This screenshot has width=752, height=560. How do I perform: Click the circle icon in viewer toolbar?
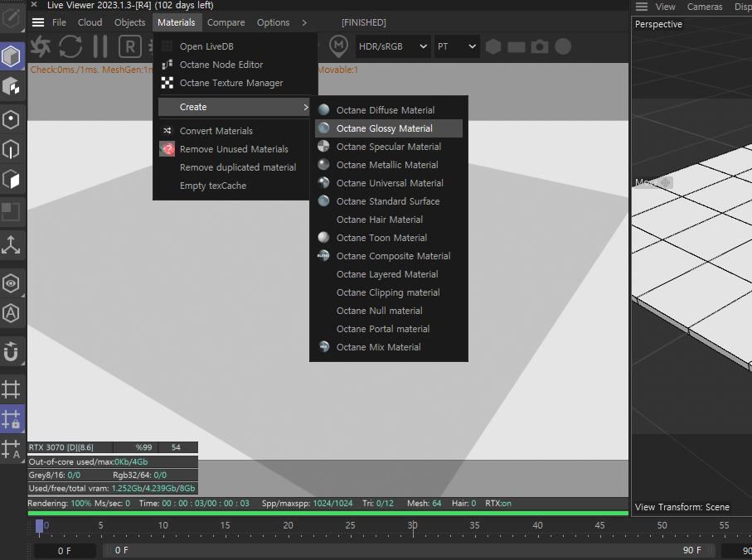563,46
